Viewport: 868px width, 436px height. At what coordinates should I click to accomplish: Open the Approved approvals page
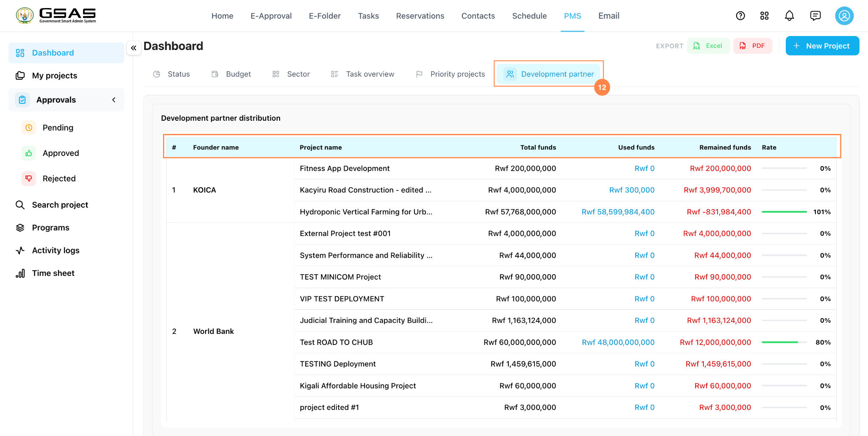pos(61,153)
